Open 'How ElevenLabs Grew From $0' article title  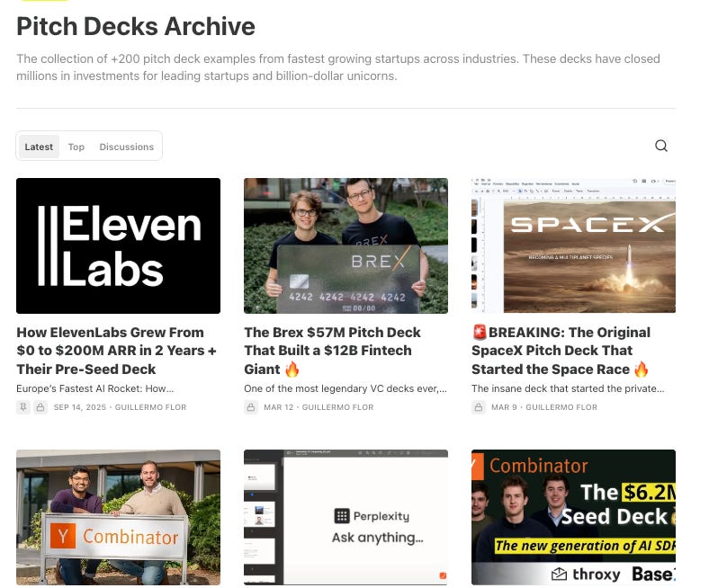[x=117, y=351]
